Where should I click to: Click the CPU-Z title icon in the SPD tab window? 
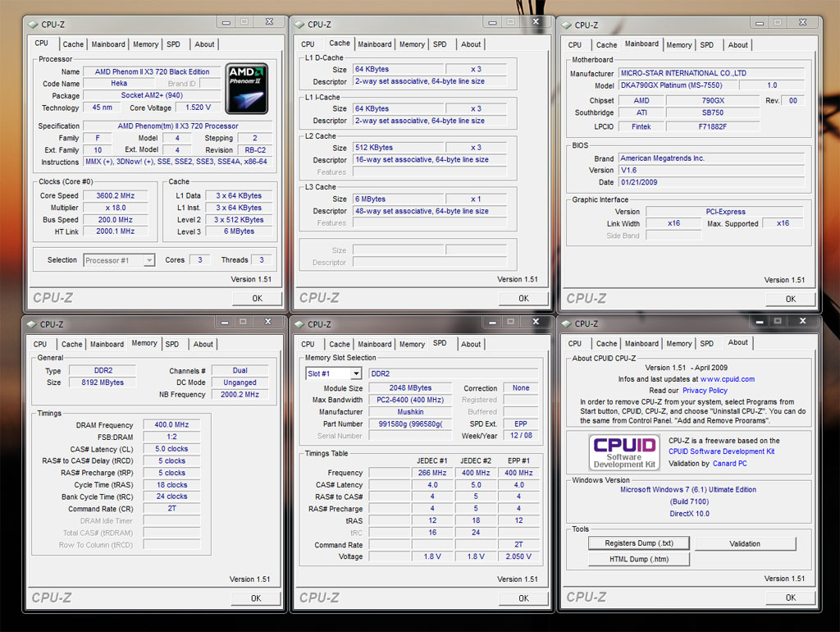299,324
